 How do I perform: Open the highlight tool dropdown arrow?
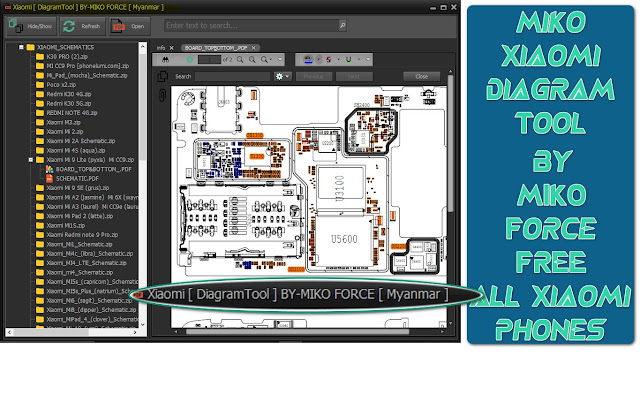[319, 60]
